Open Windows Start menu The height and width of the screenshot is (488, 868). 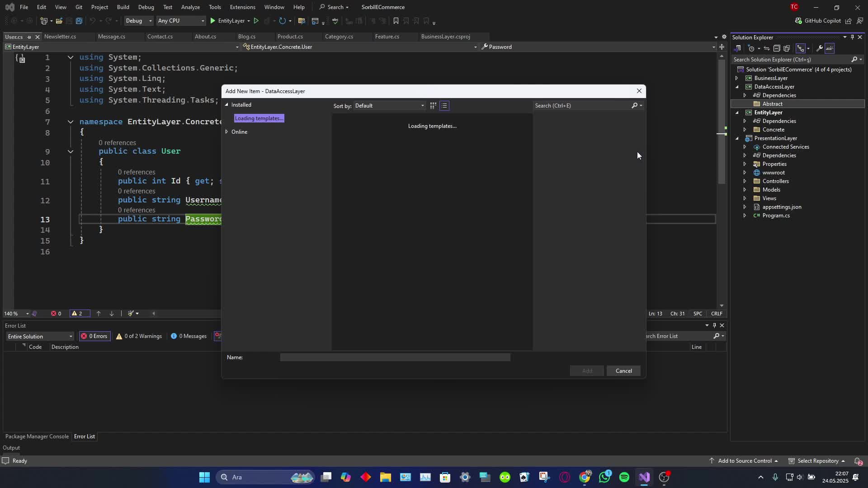(x=204, y=477)
